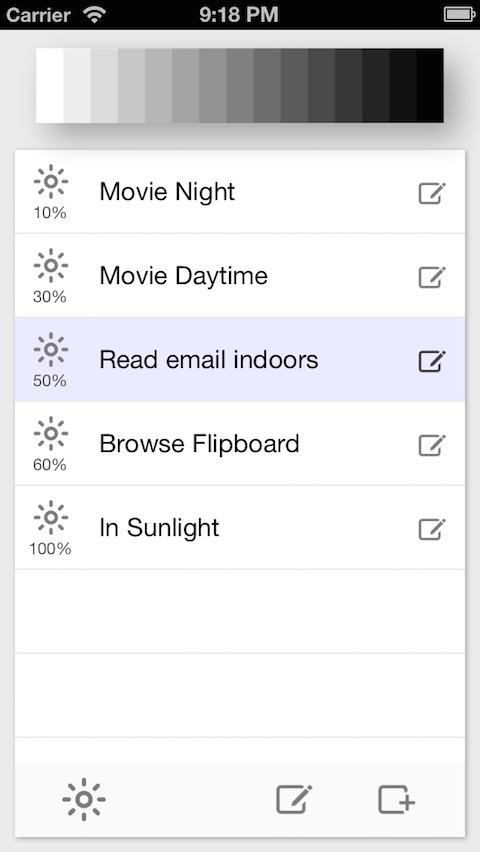Image resolution: width=480 pixels, height=852 pixels.
Task: Tap the edit icon for Movie Night
Action: pyautogui.click(x=432, y=193)
